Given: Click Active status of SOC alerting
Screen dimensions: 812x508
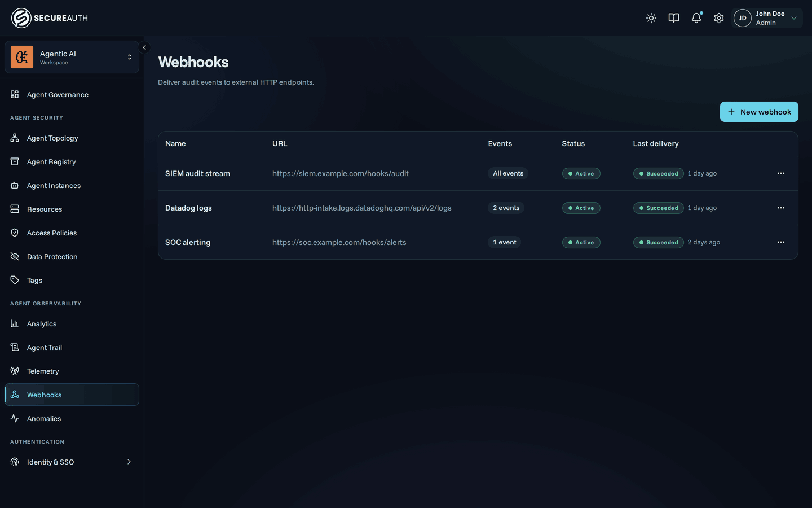Looking at the screenshot, I should coord(581,243).
